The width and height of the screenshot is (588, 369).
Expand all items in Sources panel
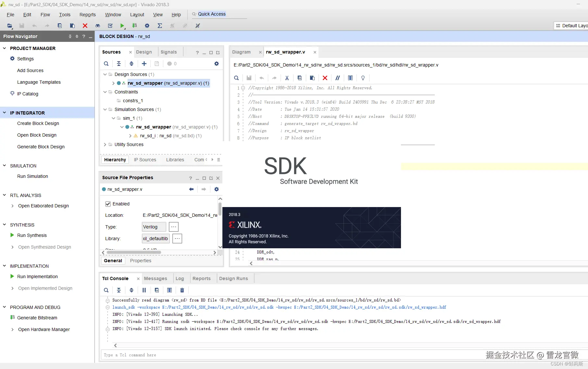pyautogui.click(x=131, y=64)
